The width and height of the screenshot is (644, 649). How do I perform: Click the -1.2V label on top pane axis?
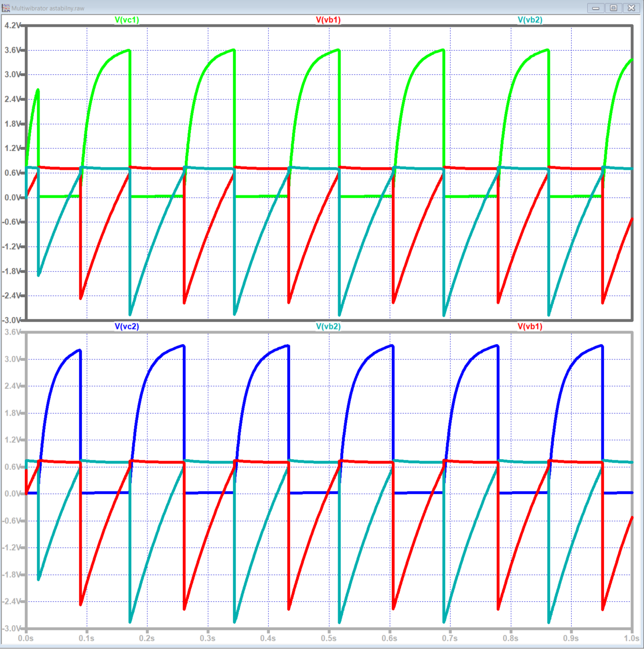coord(11,247)
